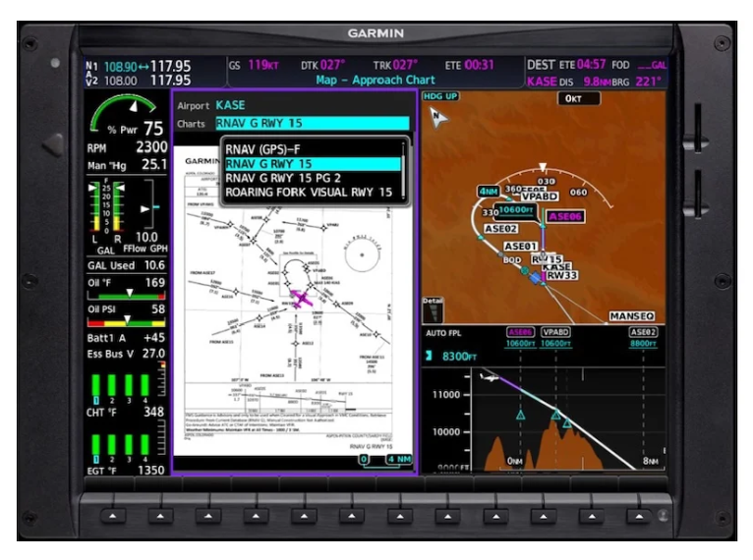Click the 4NM map range label
Screen dimensions: 753x560
tap(489, 192)
